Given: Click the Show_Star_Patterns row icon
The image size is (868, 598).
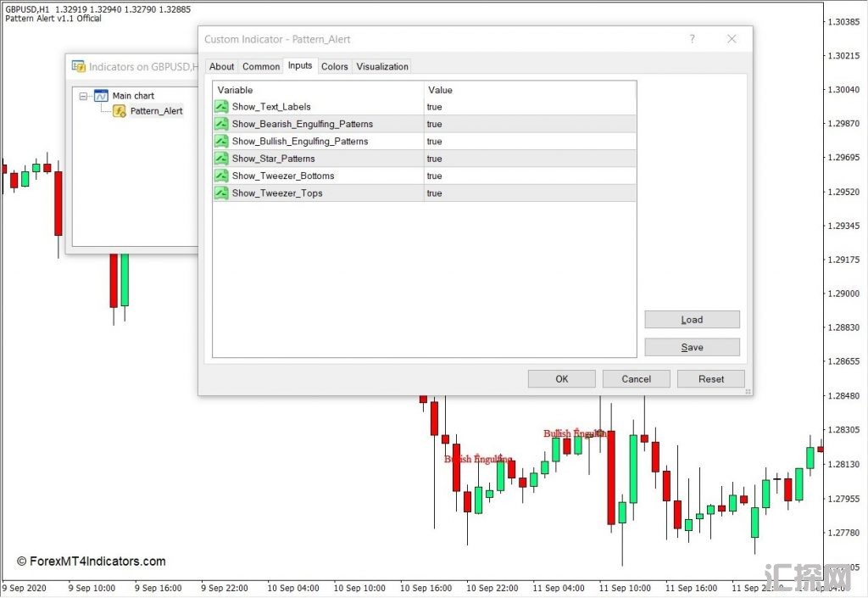Looking at the screenshot, I should tap(222, 159).
